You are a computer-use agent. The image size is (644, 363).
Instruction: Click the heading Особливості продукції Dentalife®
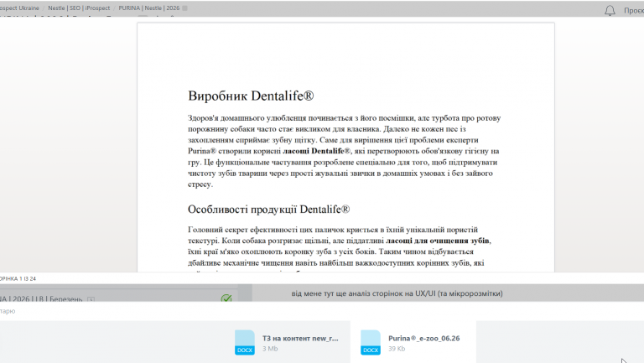click(x=268, y=210)
